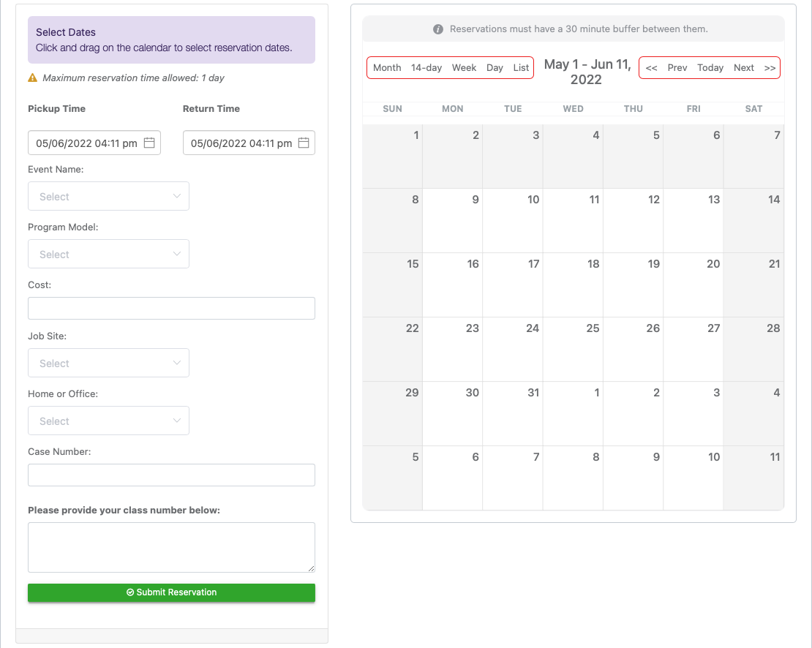
Task: Click Prev to view earlier dates
Action: pos(677,67)
